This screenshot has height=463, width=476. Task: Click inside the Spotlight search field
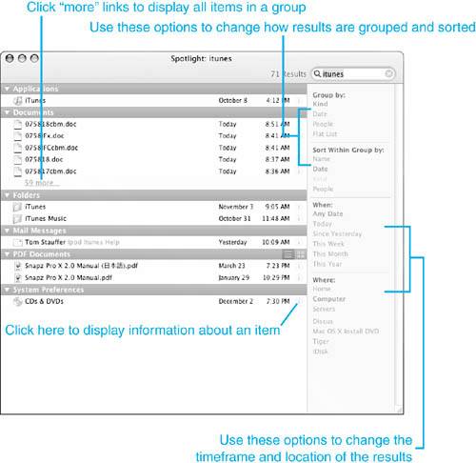click(x=353, y=74)
